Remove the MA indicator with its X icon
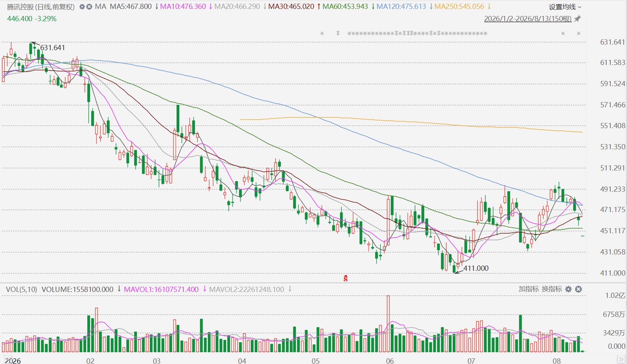The width and height of the screenshot is (627, 364). 89,7
